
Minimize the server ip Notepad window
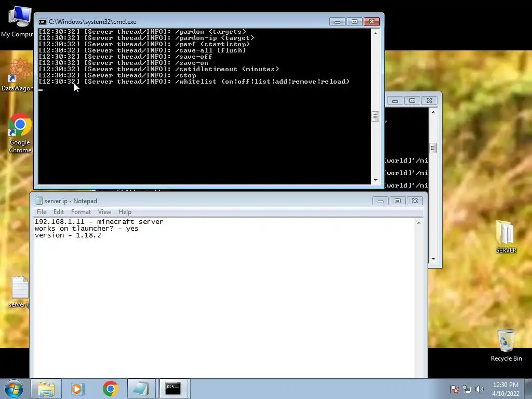[x=380, y=201]
